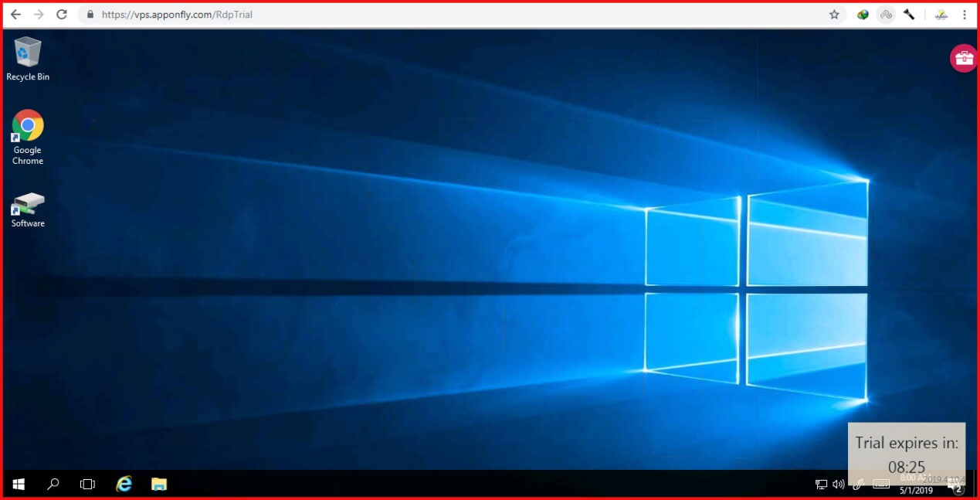Open the Action Center notifications icon

[957, 486]
